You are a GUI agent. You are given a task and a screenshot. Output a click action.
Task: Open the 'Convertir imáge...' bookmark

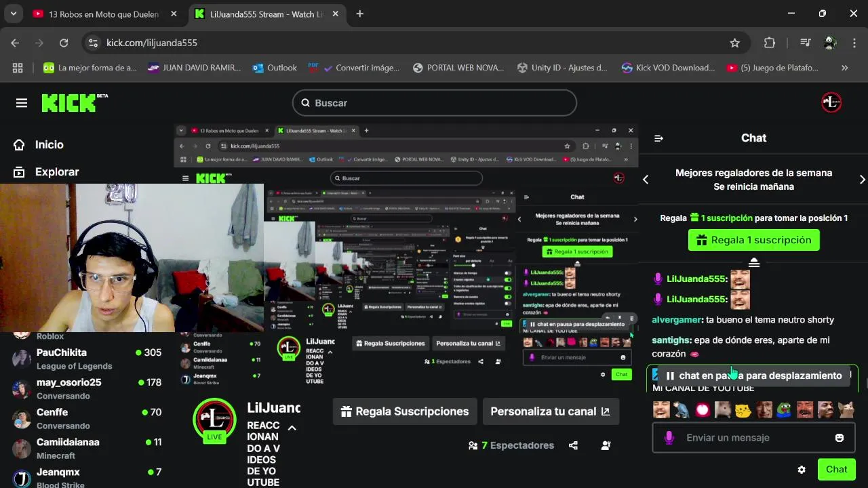tap(354, 68)
